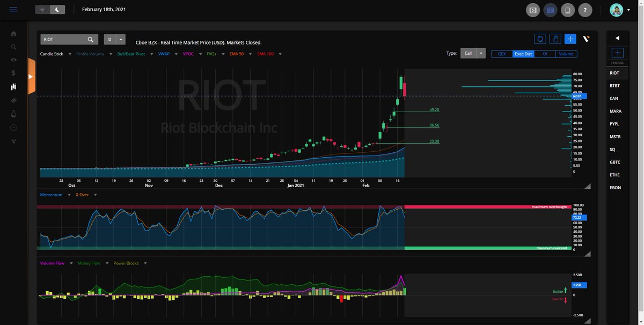Toggle the Power Blocks indicator label
This screenshot has width=644, height=325.
coord(126,263)
